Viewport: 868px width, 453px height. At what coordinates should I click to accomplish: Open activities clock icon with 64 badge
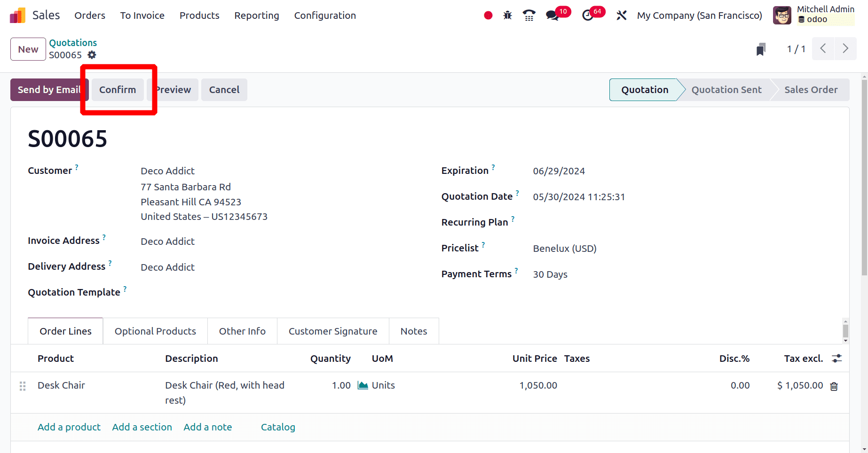click(588, 16)
